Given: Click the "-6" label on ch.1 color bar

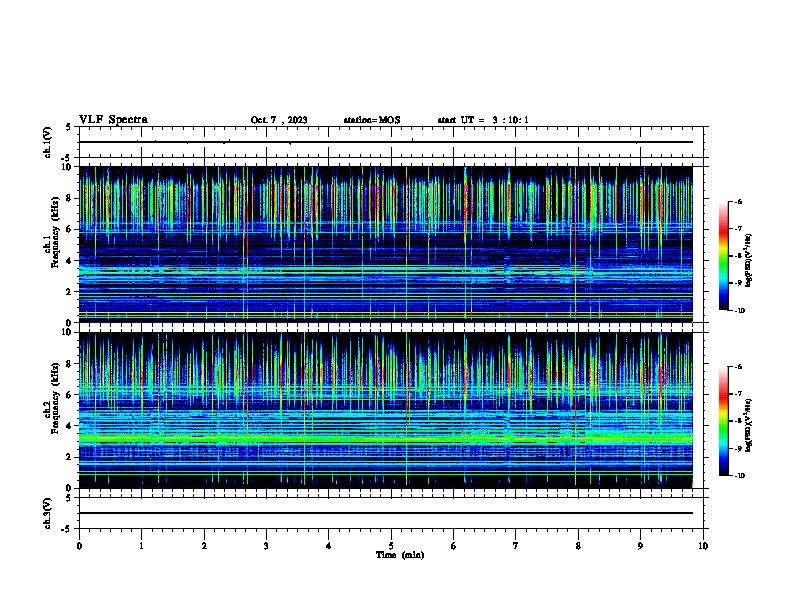Looking at the screenshot, I should click(x=738, y=201).
